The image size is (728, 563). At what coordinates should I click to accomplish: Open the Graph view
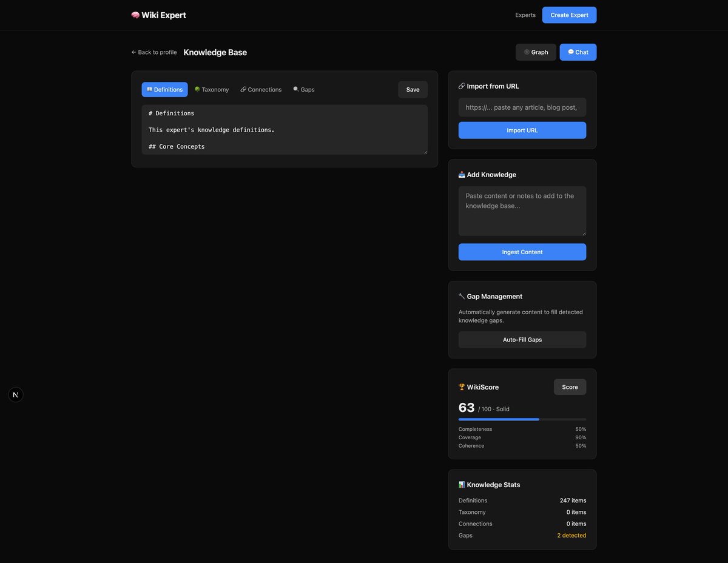coord(536,52)
